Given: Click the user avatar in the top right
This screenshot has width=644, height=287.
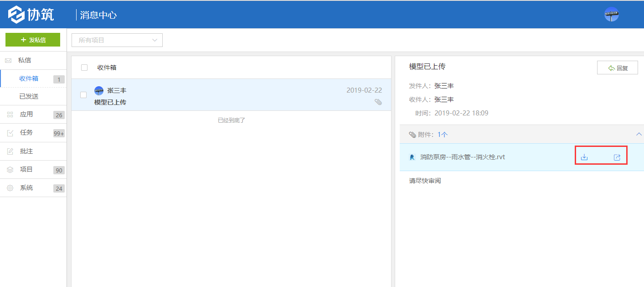Looking at the screenshot, I should 611,14.
